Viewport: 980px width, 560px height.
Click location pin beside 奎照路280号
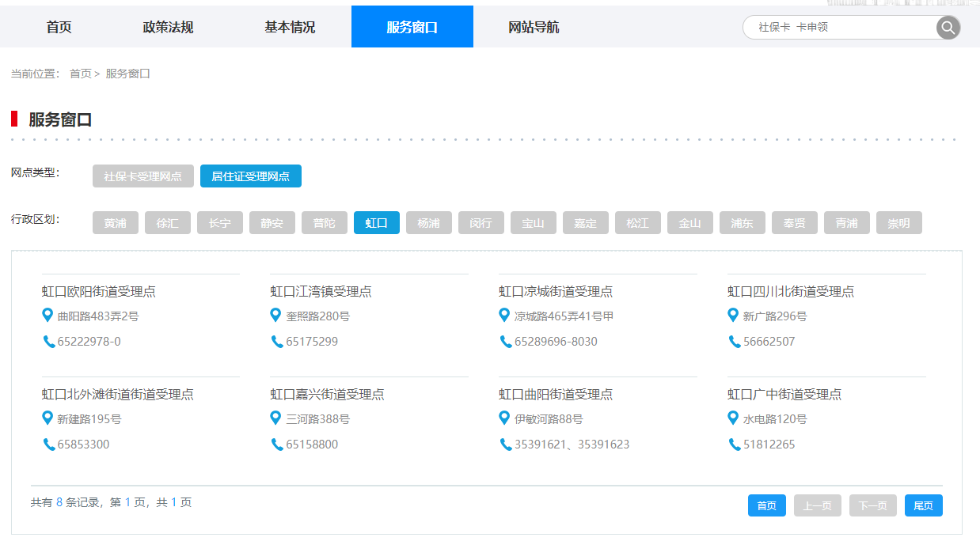275,316
